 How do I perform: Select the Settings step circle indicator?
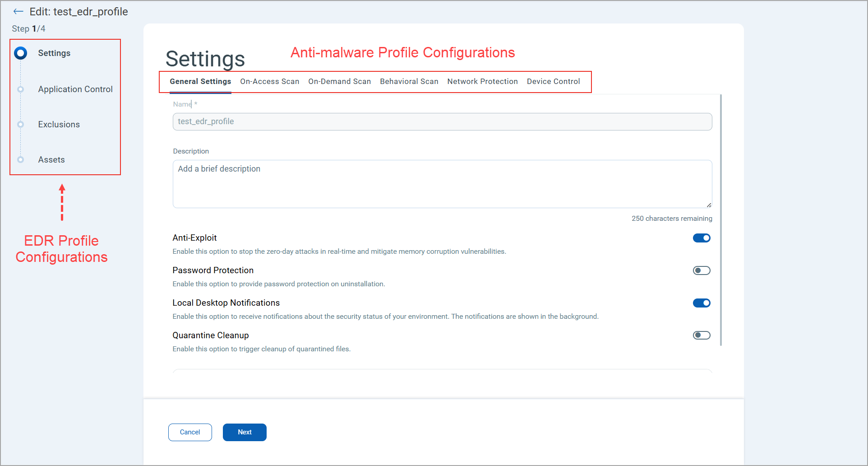[21, 53]
